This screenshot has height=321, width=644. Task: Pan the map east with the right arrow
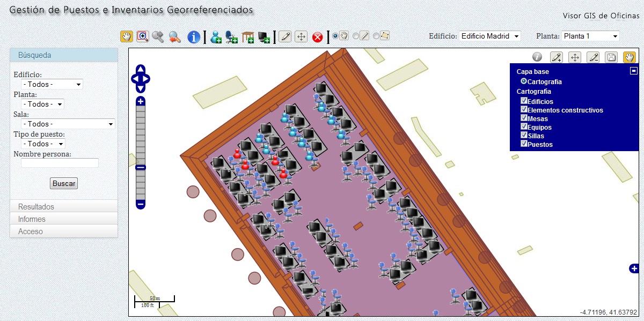[146, 79]
